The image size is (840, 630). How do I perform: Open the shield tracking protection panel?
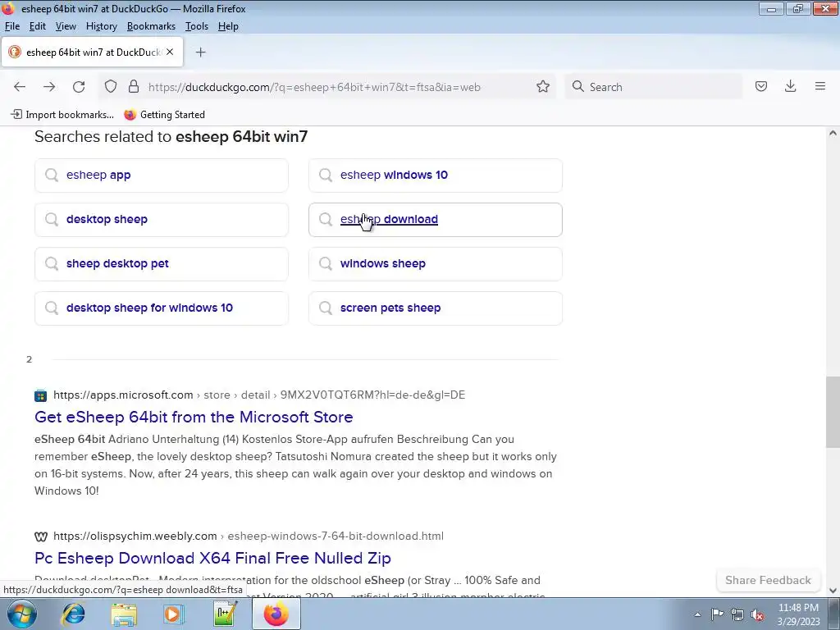(x=111, y=87)
